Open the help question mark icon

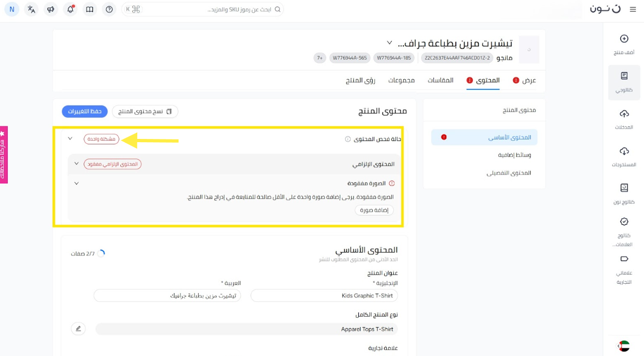(109, 9)
